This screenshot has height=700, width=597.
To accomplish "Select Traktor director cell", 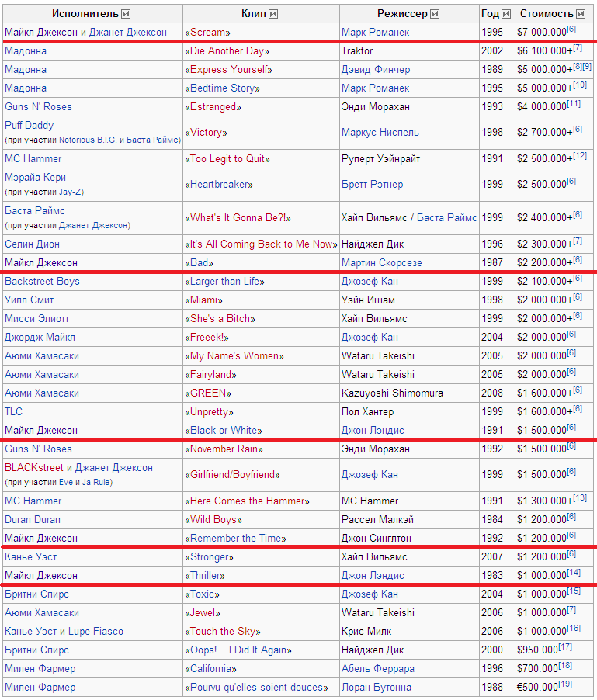I will pos(357,51).
